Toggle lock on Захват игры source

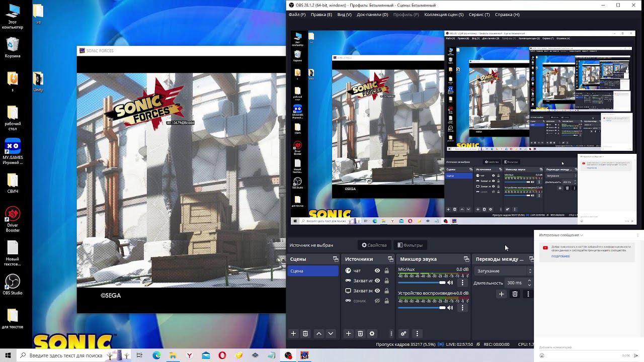[386, 281]
